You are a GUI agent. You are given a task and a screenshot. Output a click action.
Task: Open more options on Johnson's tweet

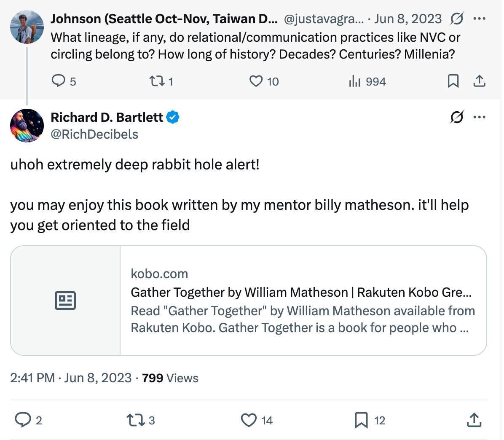tap(480, 19)
